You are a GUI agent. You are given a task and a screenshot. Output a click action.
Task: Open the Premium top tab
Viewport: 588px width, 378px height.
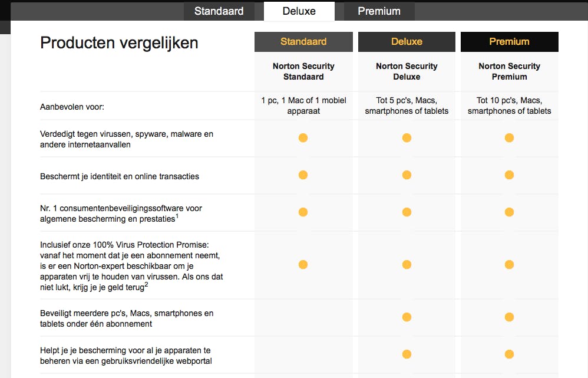point(379,11)
